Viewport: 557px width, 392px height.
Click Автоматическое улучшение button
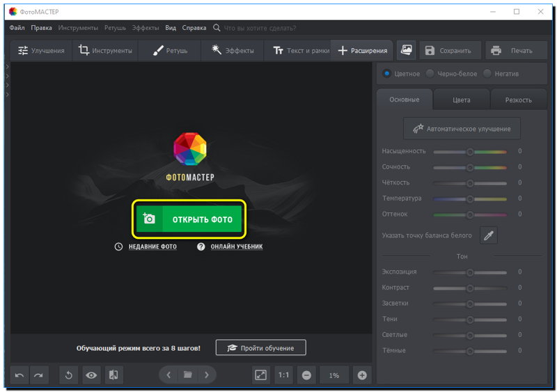462,129
